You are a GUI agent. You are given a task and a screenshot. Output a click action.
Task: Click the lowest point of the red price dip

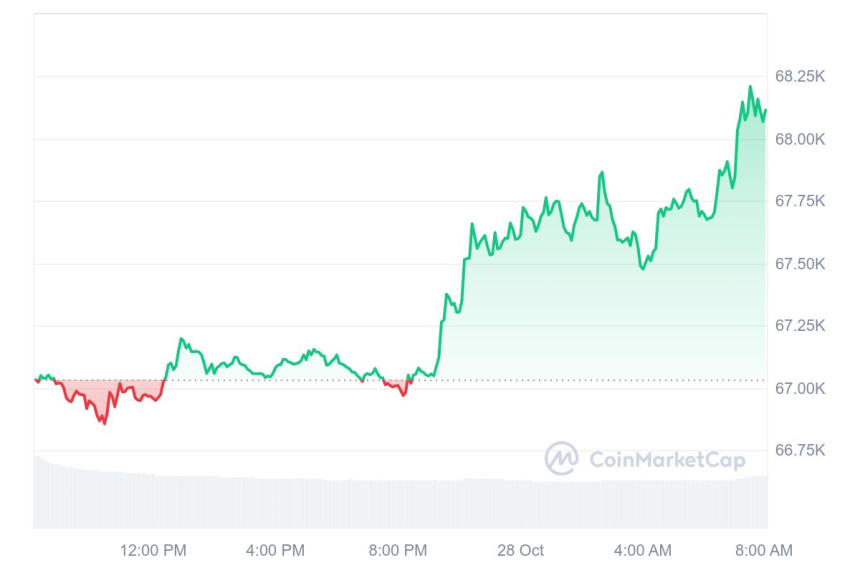coord(104,422)
